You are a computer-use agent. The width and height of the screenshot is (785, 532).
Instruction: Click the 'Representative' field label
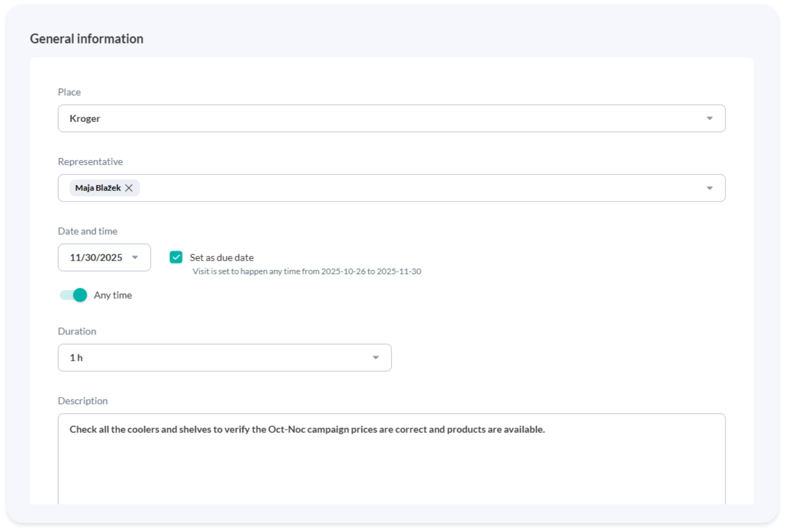point(90,162)
